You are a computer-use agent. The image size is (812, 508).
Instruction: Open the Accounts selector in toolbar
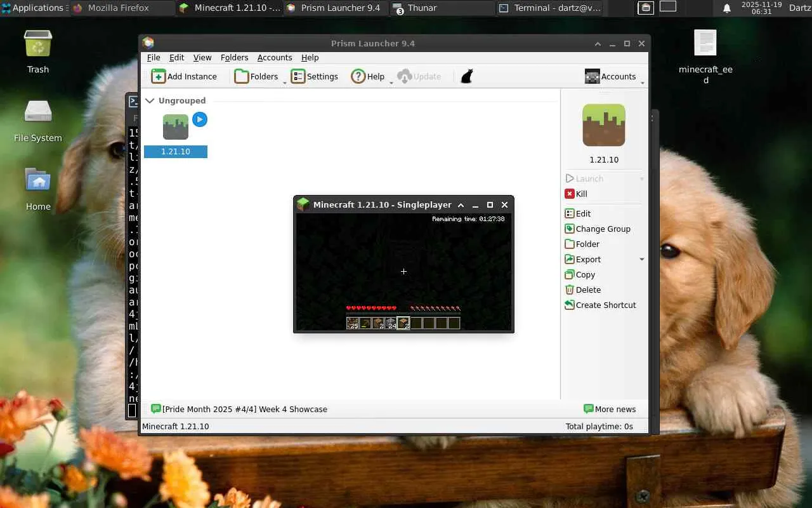pyautogui.click(x=610, y=76)
